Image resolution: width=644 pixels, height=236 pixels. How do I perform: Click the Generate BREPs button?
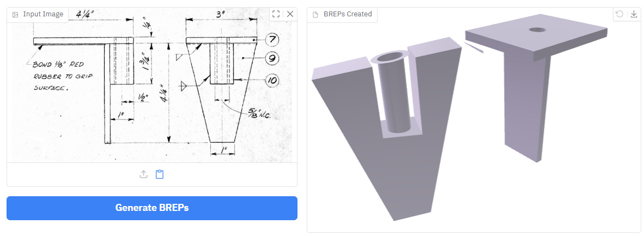point(151,208)
